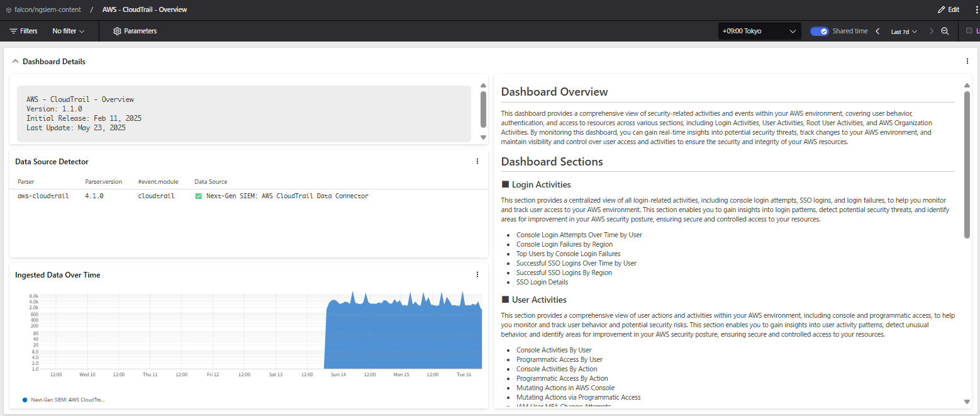Open Data Source Detector widget options menu
Screen dimensions: 980x416
(477, 162)
